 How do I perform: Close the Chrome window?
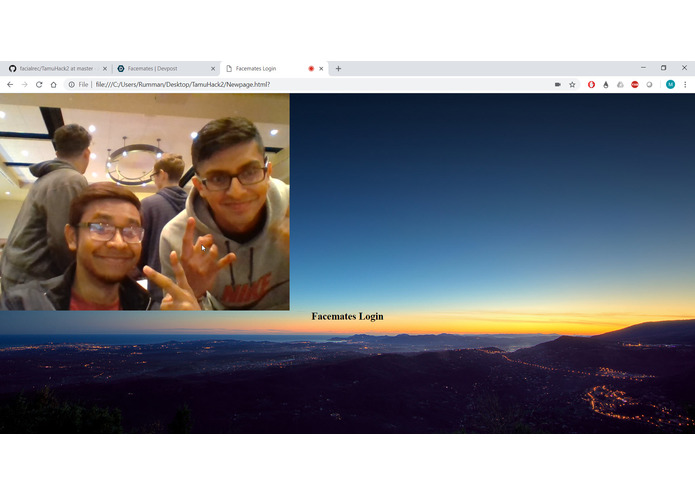(684, 68)
